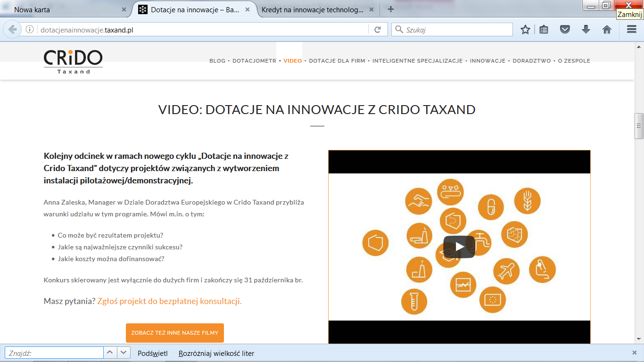
Task: Click the Pocket save icon
Action: click(x=565, y=30)
